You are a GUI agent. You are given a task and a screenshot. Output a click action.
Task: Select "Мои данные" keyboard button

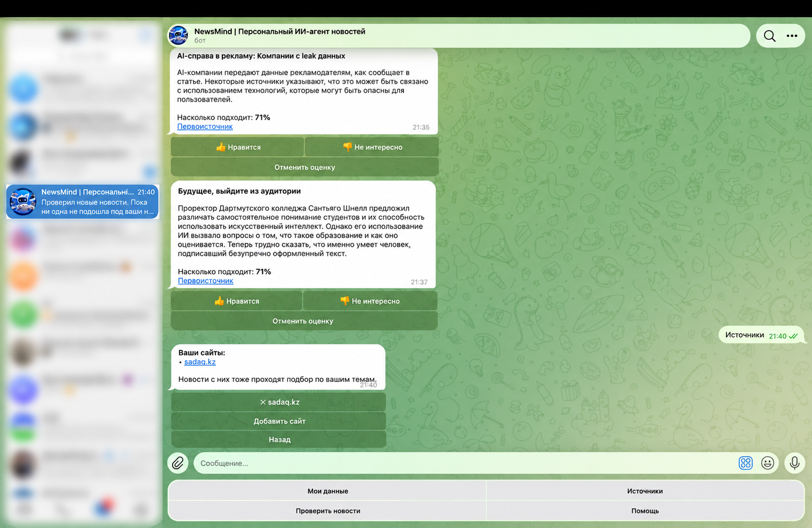tap(328, 491)
